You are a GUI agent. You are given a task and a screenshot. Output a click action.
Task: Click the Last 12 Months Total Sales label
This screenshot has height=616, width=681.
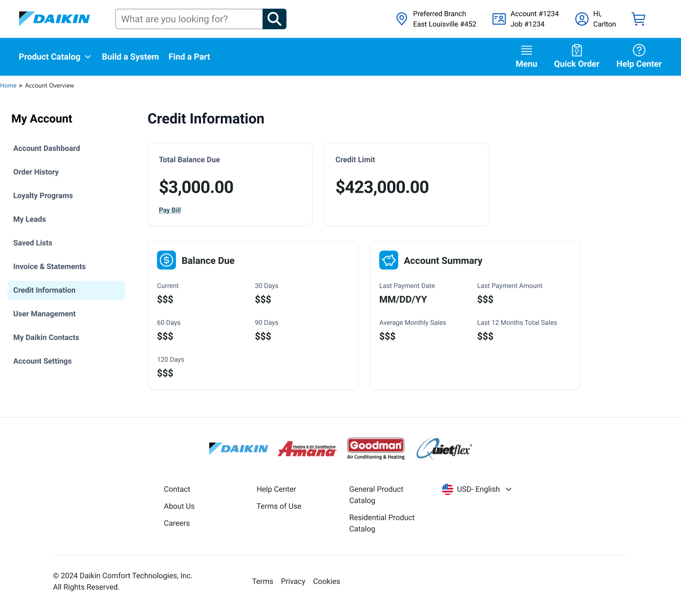tap(517, 323)
